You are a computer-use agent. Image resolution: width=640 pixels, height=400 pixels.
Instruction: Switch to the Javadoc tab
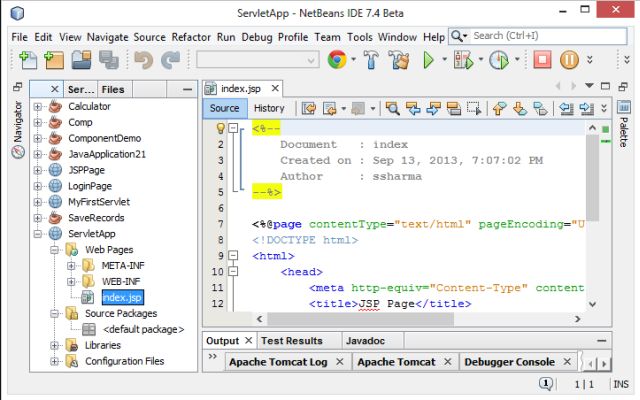(365, 341)
